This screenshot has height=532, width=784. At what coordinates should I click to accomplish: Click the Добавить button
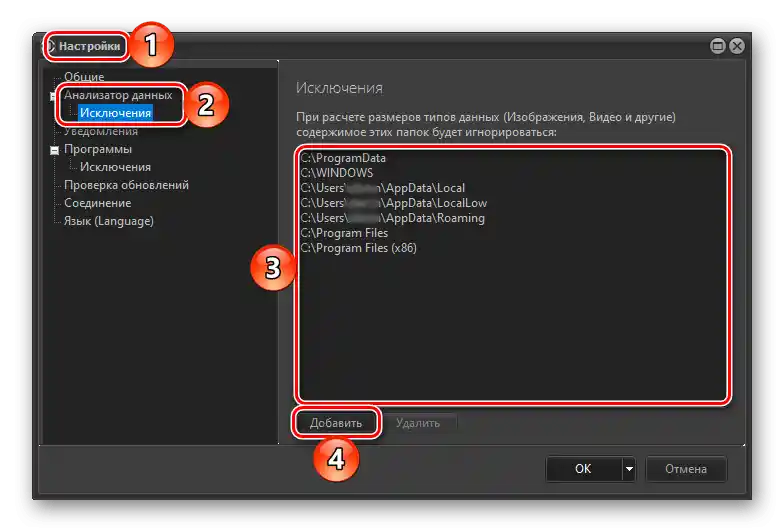click(x=336, y=423)
